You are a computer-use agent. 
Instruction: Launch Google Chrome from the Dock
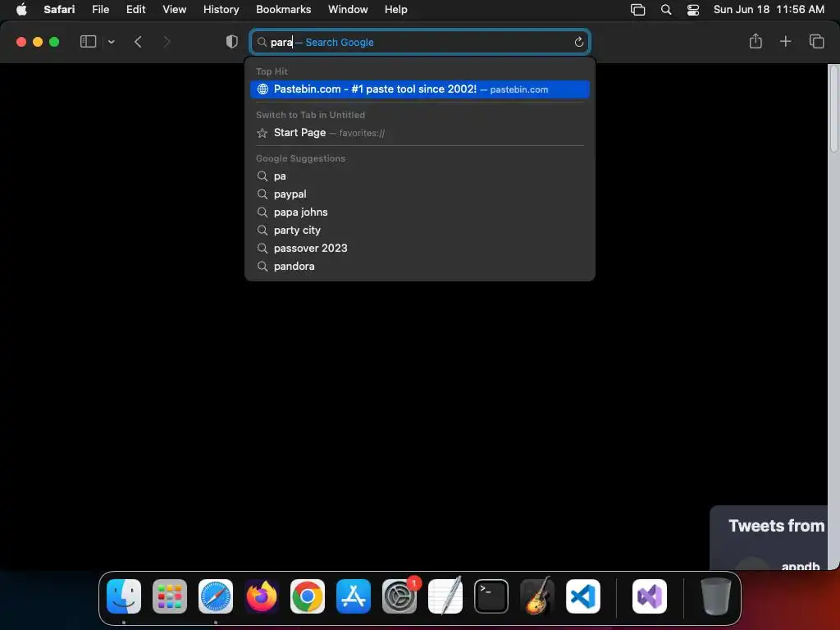click(308, 596)
